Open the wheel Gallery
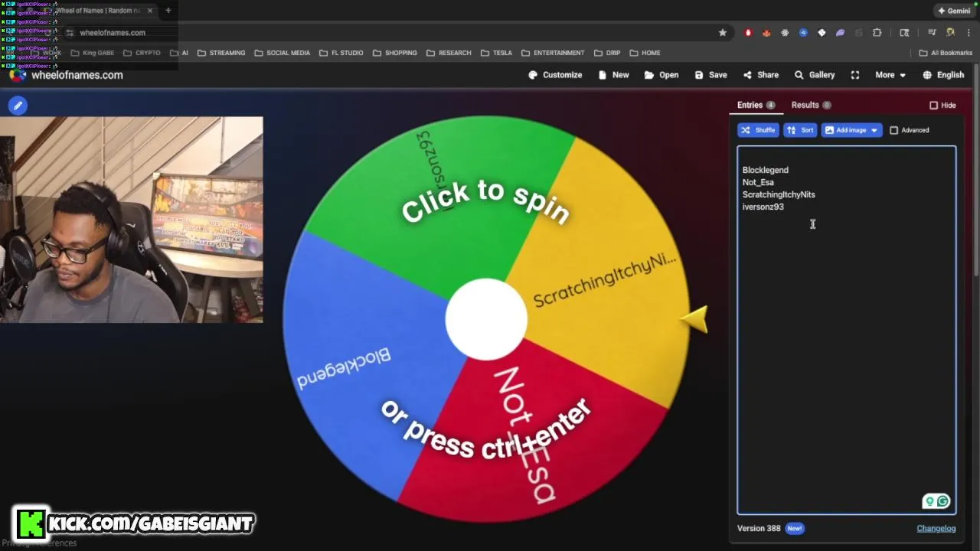 (x=814, y=75)
